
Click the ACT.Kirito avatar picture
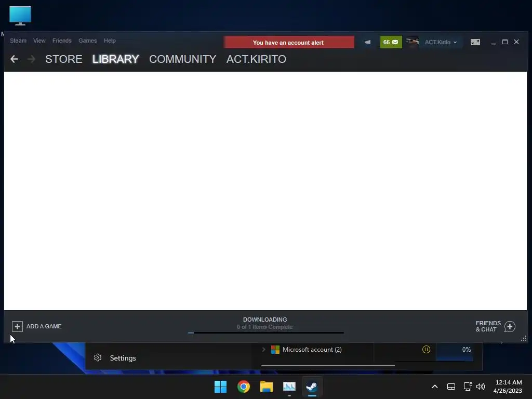(x=412, y=42)
